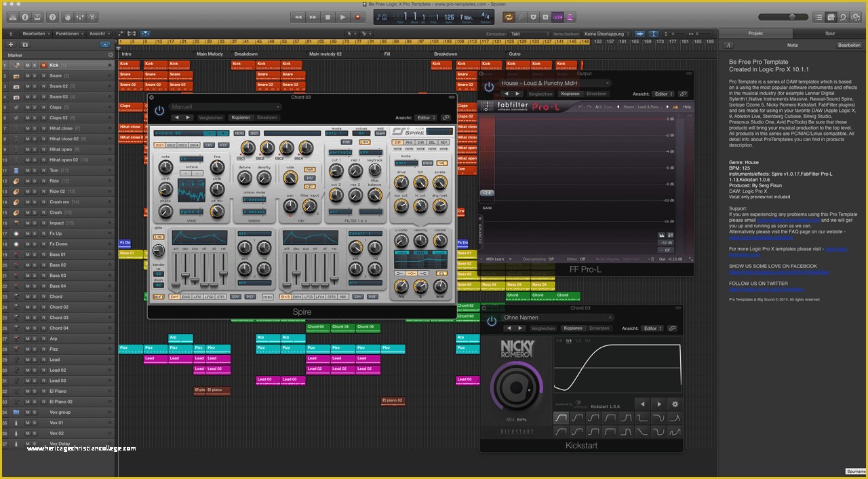Switch to the Projekt tab
Image resolution: width=868 pixels, height=479 pixels.
pos(755,33)
